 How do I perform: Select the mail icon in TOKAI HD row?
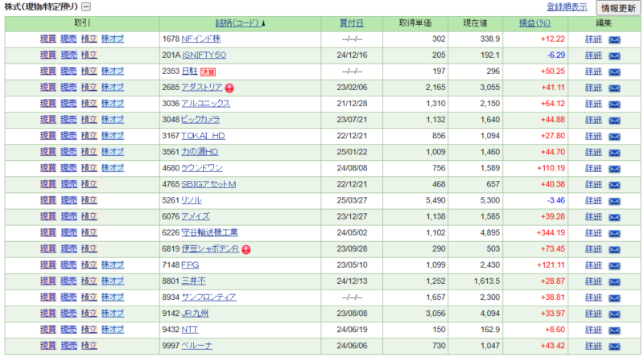[x=614, y=137]
